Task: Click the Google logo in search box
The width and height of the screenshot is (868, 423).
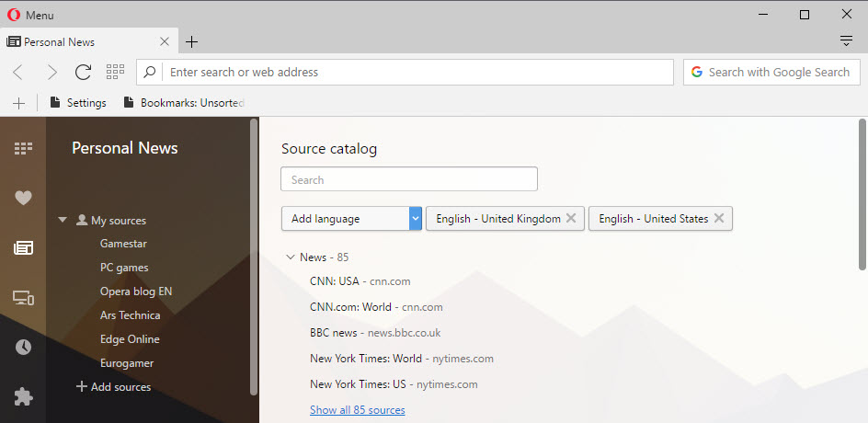Action: point(696,72)
